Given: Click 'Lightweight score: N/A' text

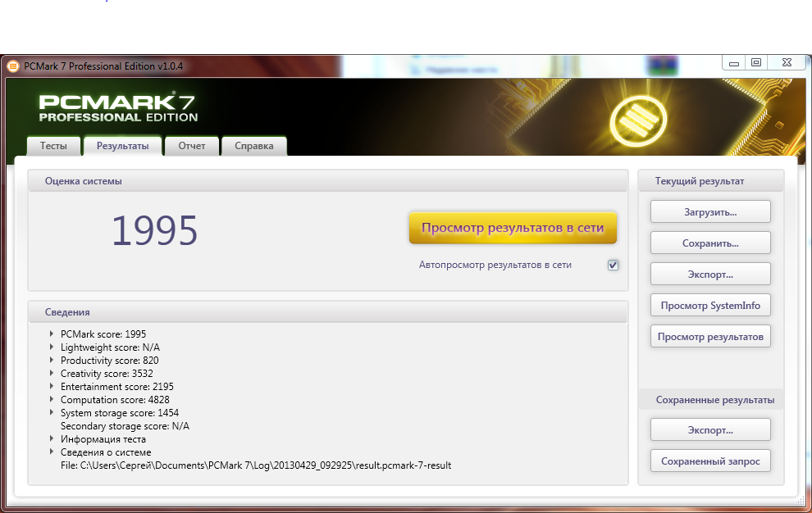Looking at the screenshot, I should (110, 347).
